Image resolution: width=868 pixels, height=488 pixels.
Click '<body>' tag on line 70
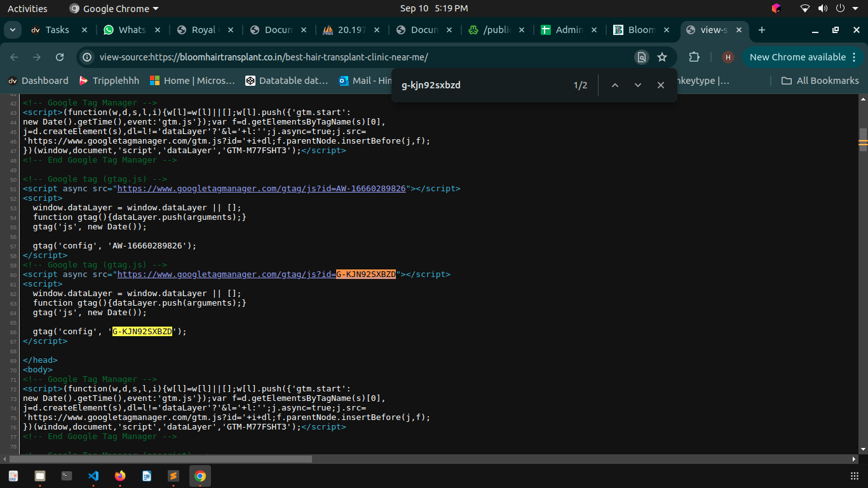pos(37,370)
